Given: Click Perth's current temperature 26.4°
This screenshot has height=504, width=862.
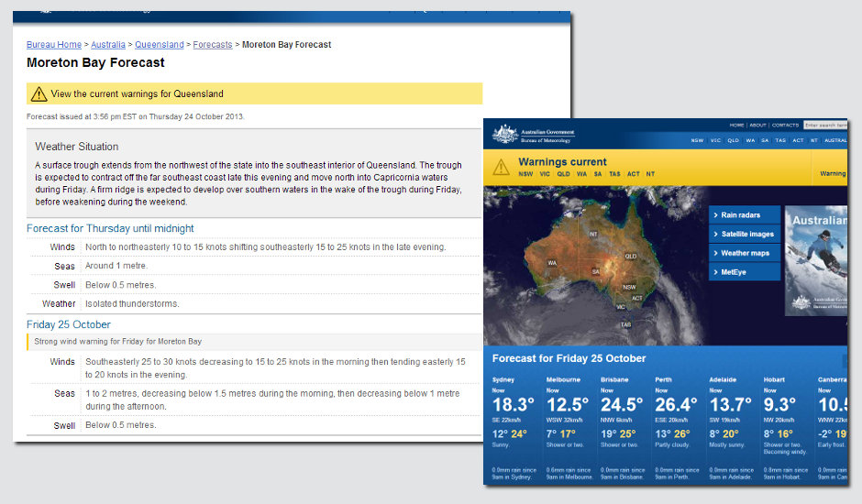Looking at the screenshot, I should pos(676,405).
